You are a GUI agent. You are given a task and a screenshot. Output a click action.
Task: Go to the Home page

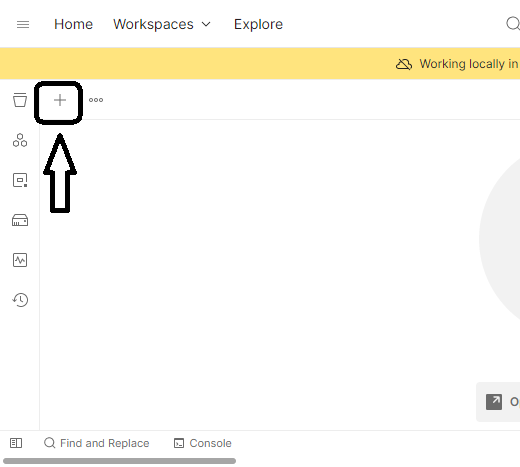click(x=73, y=24)
